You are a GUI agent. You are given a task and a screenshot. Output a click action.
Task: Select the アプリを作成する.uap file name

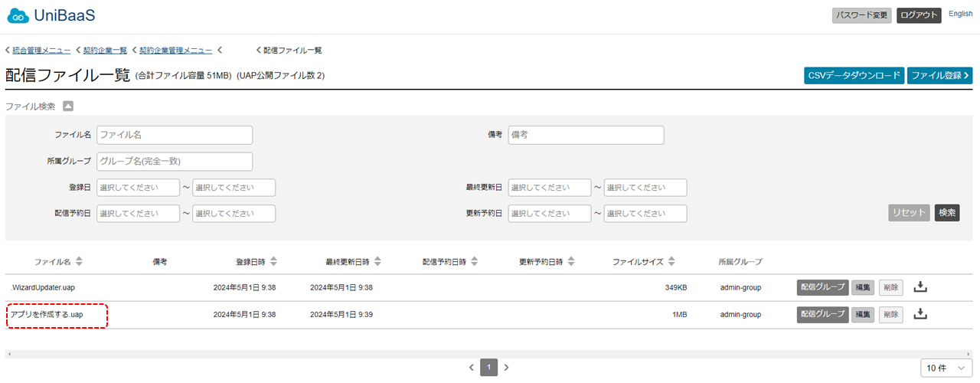point(47,315)
